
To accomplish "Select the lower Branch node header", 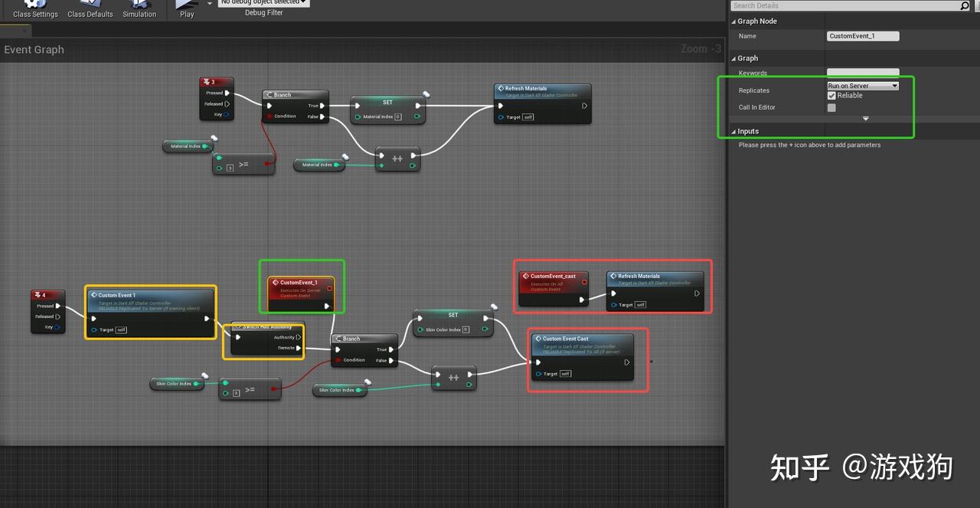I will pyautogui.click(x=364, y=339).
